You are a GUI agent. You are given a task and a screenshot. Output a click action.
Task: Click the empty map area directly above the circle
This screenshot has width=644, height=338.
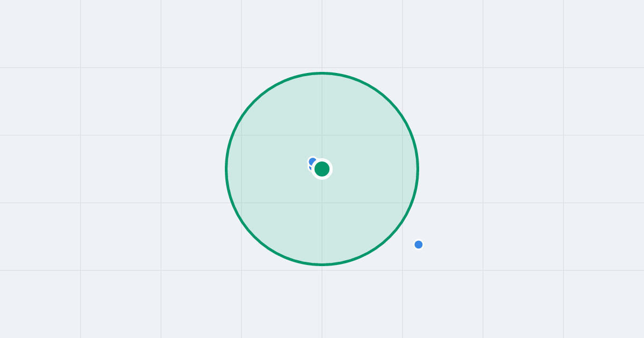pyautogui.click(x=322, y=35)
